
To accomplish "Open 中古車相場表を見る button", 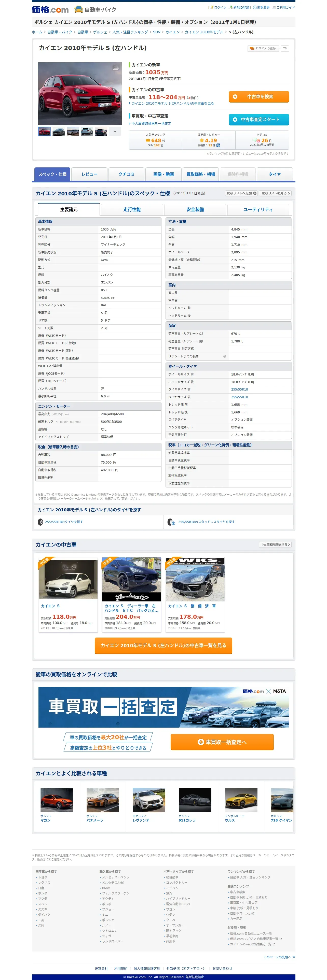I will pyautogui.click(x=275, y=545).
